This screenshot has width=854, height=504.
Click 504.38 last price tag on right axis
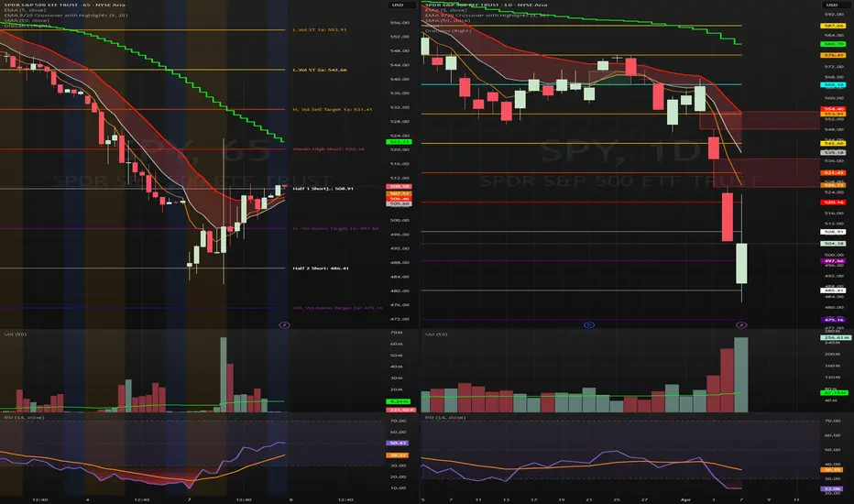tap(833, 244)
